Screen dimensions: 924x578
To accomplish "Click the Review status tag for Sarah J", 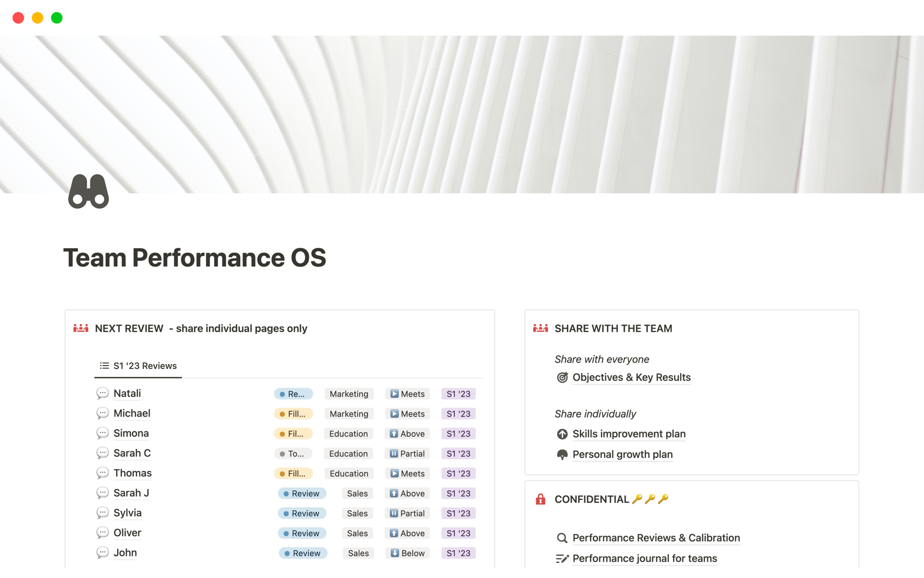I will (x=302, y=494).
